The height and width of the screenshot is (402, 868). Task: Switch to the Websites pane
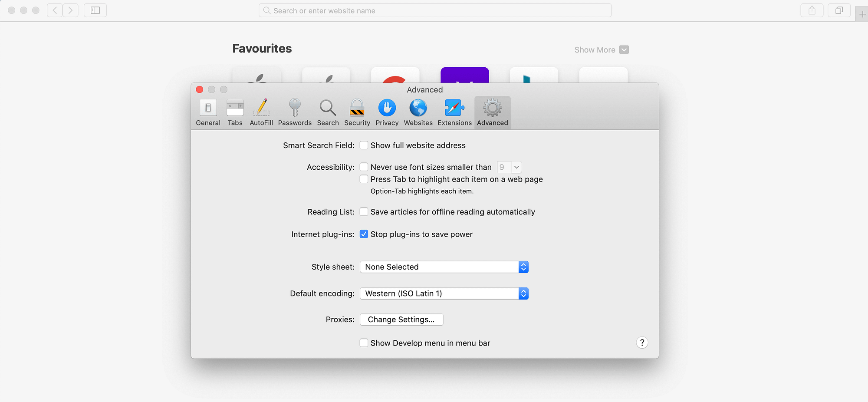click(x=418, y=112)
